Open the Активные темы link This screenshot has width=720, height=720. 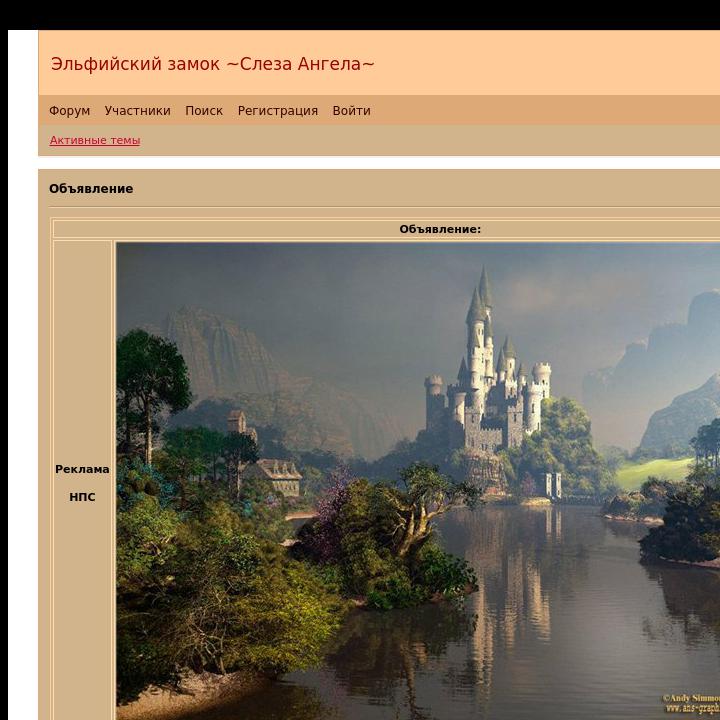[x=95, y=140]
